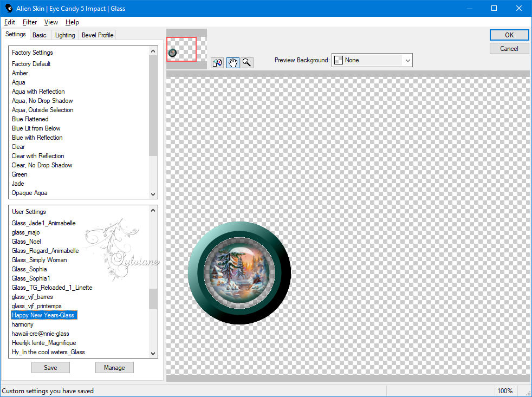The width and height of the screenshot is (532, 397).
Task: Open the Filter menu
Action: (x=29, y=22)
